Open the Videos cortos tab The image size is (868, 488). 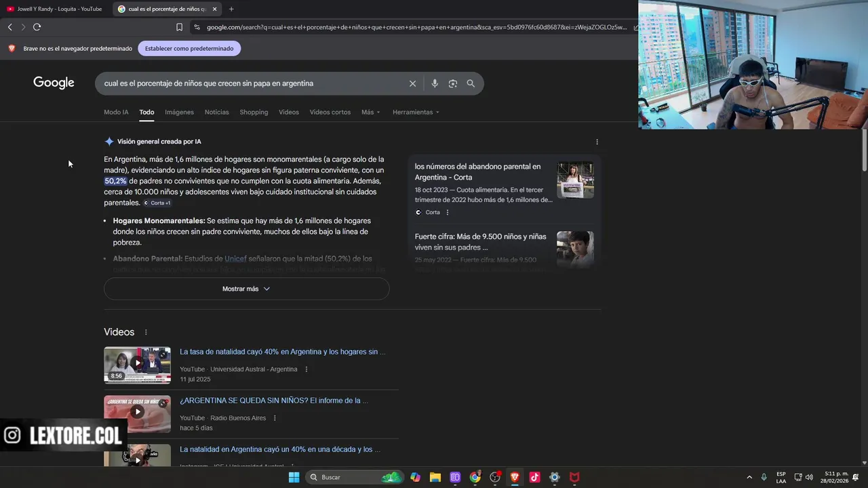pyautogui.click(x=330, y=112)
